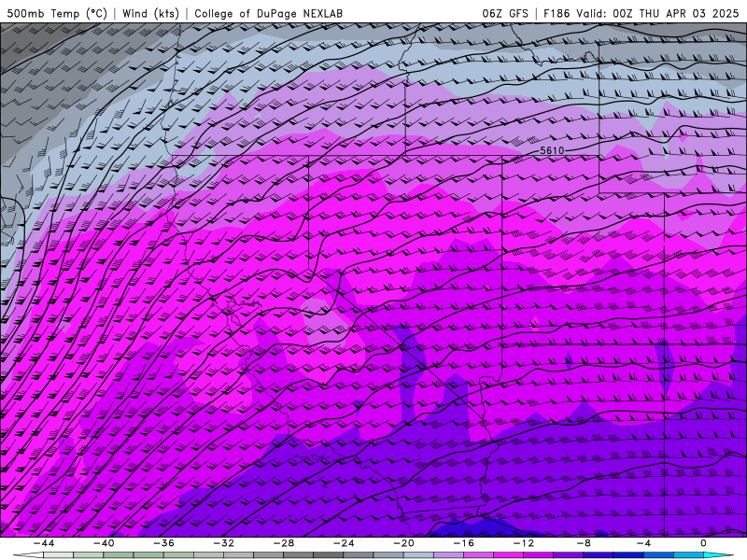Select the 'Wind (kts)' header label
This screenshot has height=560, width=747.
(x=150, y=13)
